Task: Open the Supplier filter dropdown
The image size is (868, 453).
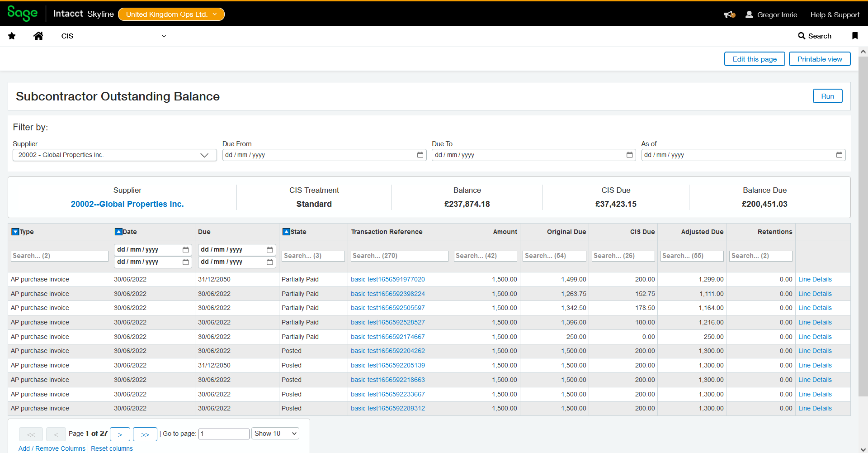Action: click(114, 155)
